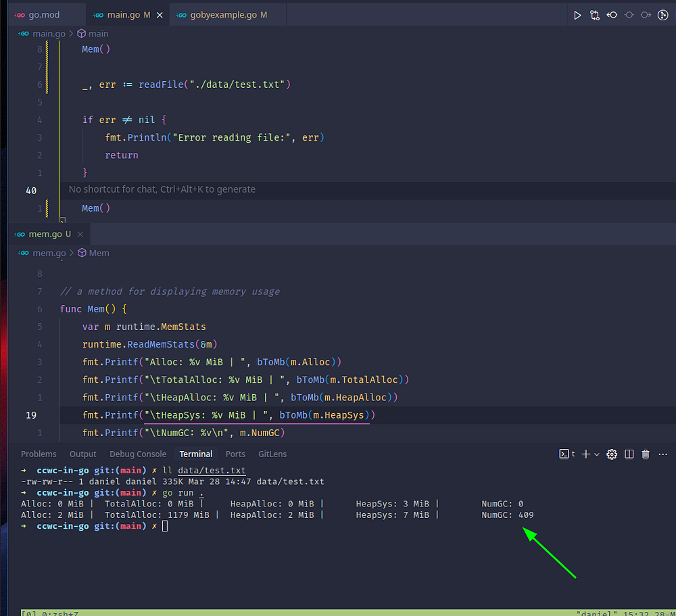The height and width of the screenshot is (616, 676).
Task: Open the terminal launch profile dropdown chevron
Action: (596, 454)
